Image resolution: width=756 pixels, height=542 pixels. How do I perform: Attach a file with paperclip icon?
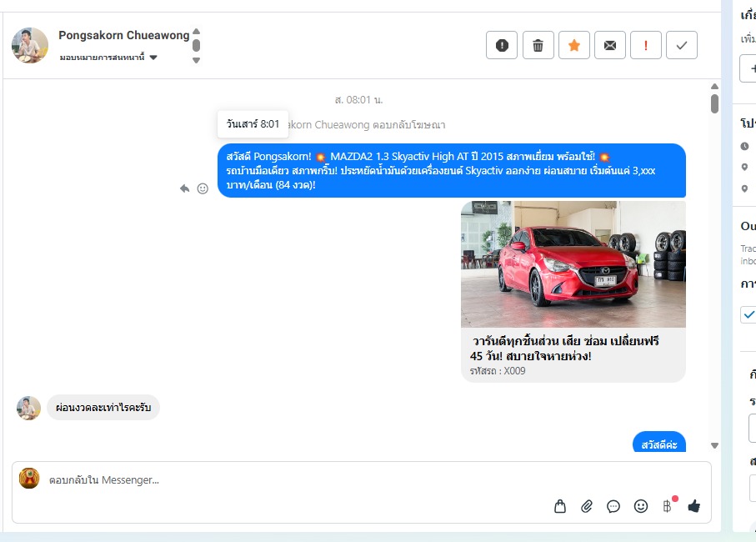(587, 506)
